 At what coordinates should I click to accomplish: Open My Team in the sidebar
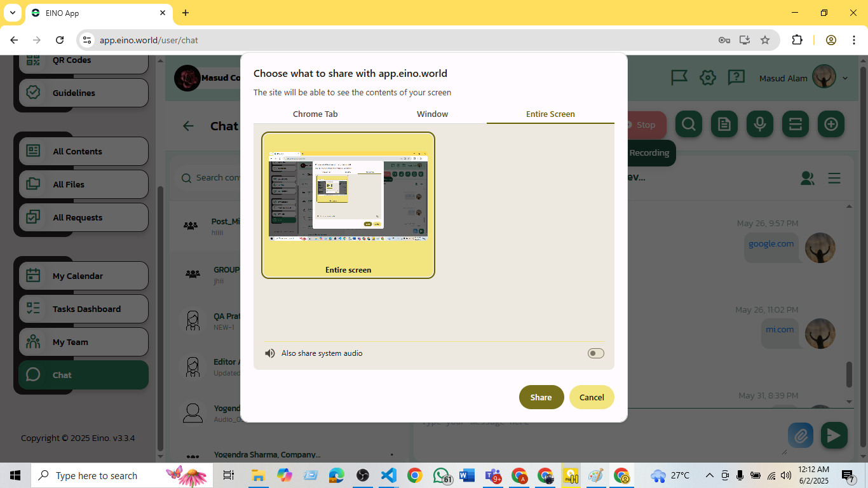pos(84,342)
